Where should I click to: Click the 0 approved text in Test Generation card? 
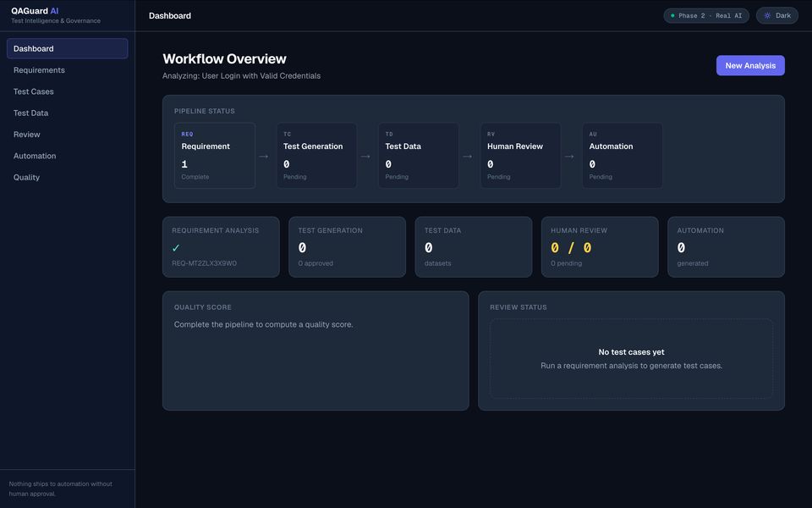(315, 263)
